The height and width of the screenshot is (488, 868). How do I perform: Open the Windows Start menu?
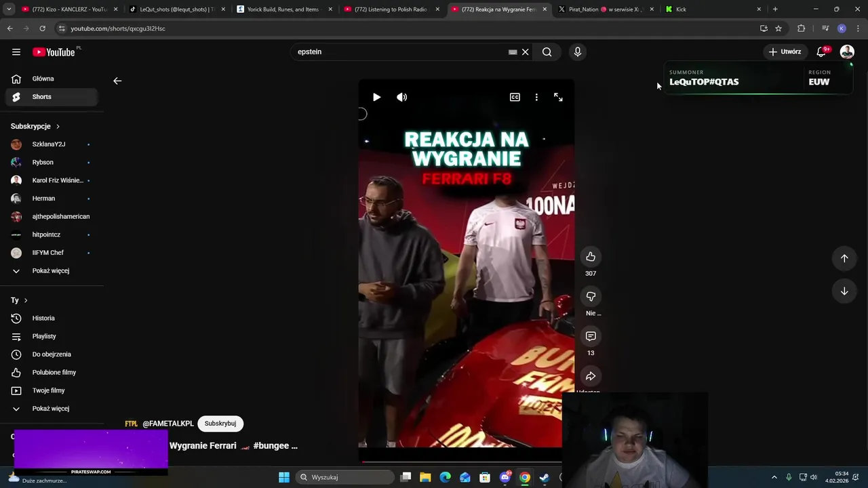[284, 477]
